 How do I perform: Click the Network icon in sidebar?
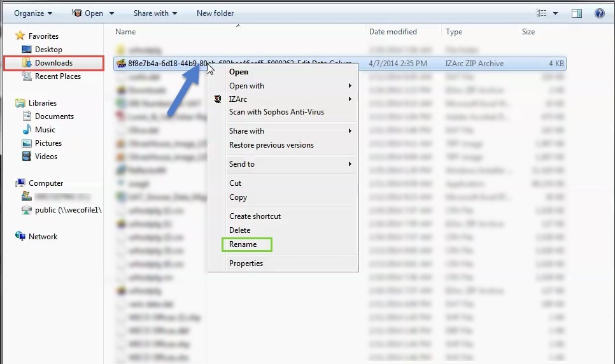tap(20, 236)
